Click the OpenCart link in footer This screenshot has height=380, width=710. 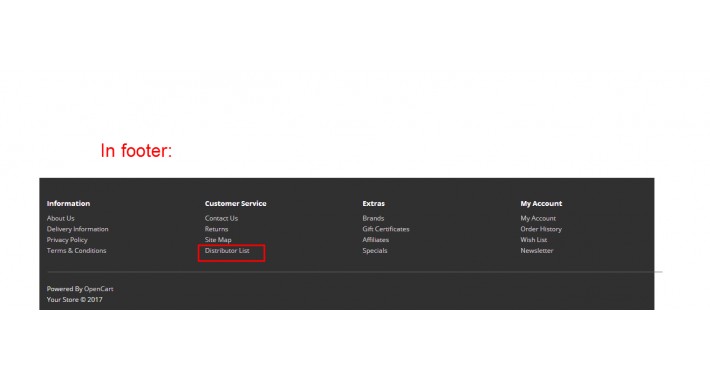tap(99, 289)
